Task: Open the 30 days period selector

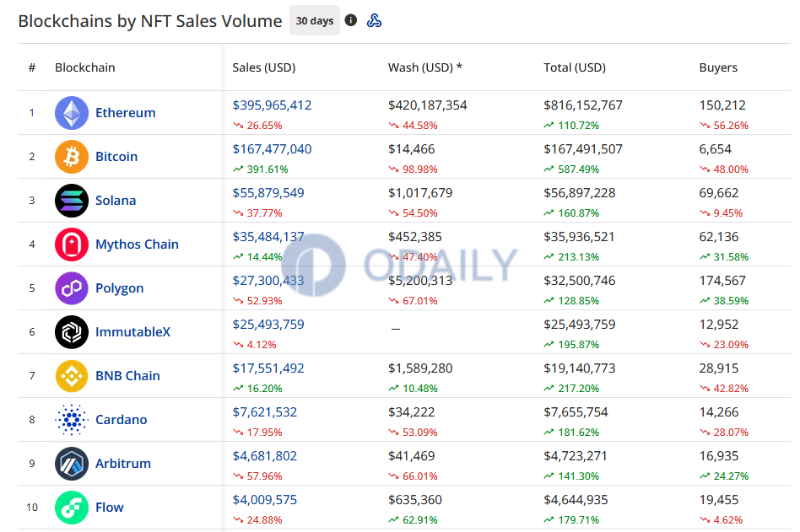Action: click(314, 21)
